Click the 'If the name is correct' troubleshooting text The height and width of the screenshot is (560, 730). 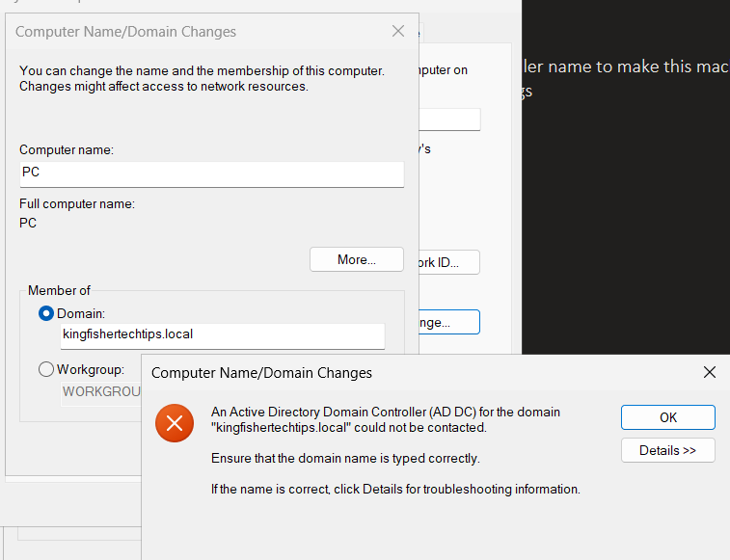tap(395, 490)
